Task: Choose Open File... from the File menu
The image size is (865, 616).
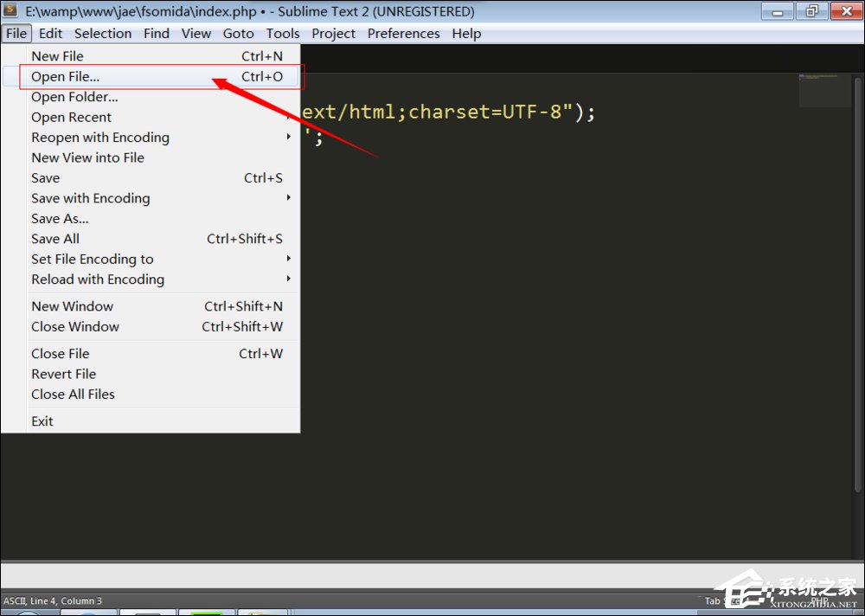Action: tap(66, 77)
